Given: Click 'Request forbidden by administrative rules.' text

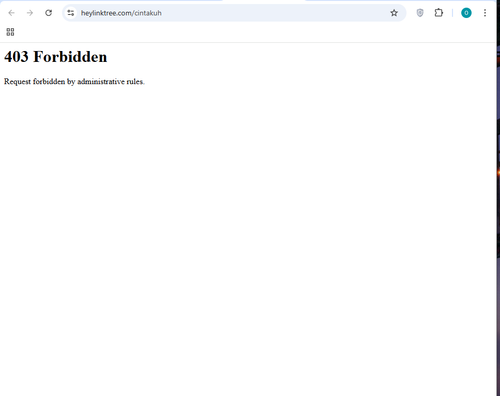Looking at the screenshot, I should [x=74, y=82].
